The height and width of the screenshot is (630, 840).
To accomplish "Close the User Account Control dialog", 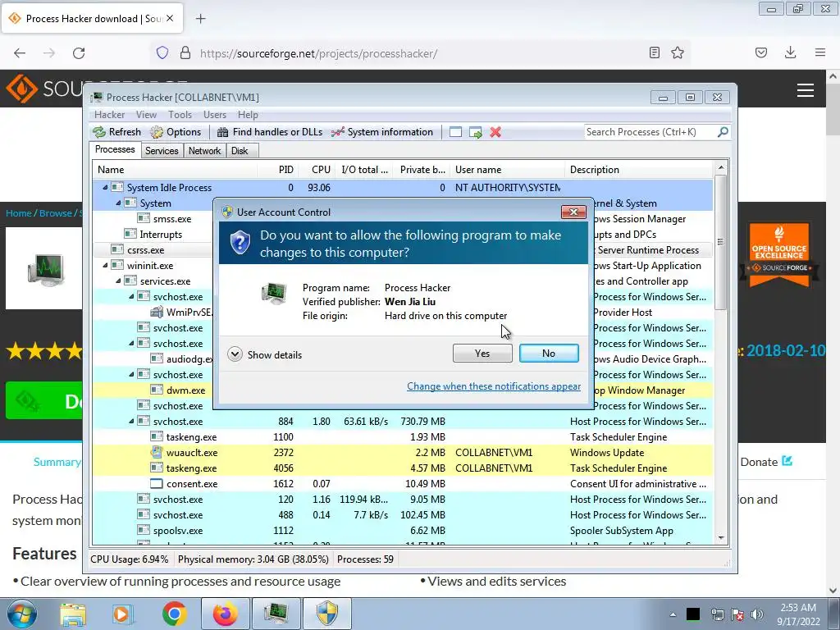I will click(x=573, y=212).
